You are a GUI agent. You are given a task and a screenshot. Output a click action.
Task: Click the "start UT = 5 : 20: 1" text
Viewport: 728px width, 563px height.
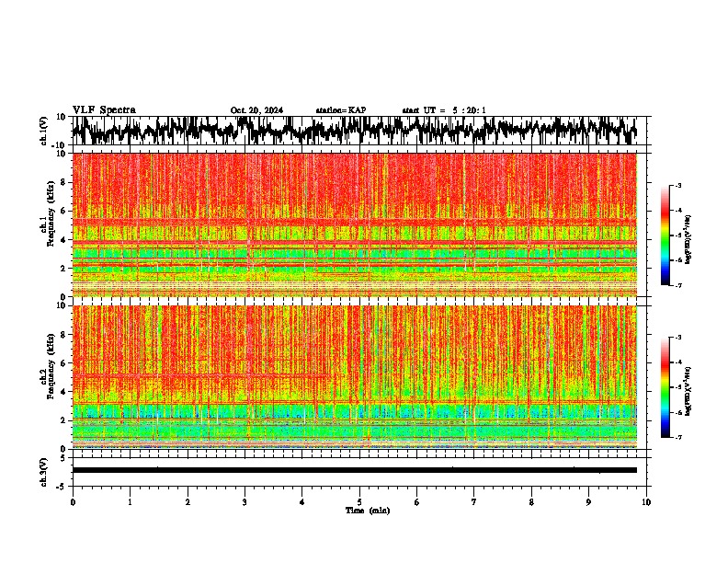click(444, 110)
